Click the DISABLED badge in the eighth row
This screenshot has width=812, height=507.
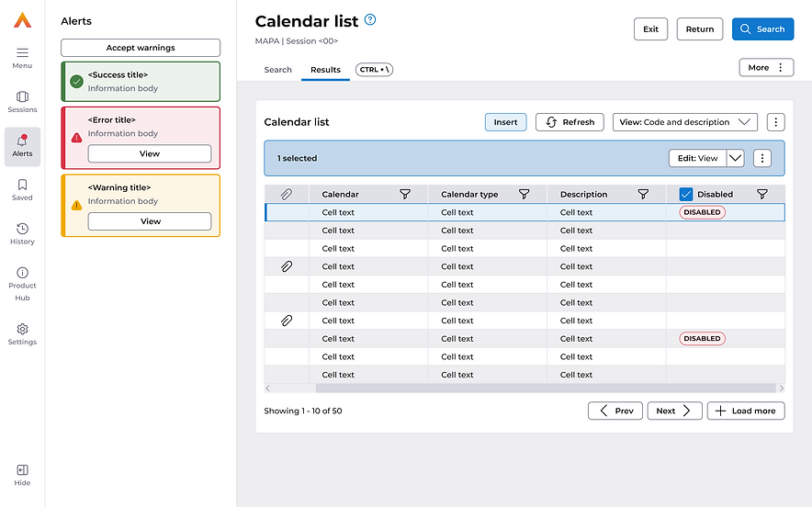(x=702, y=339)
